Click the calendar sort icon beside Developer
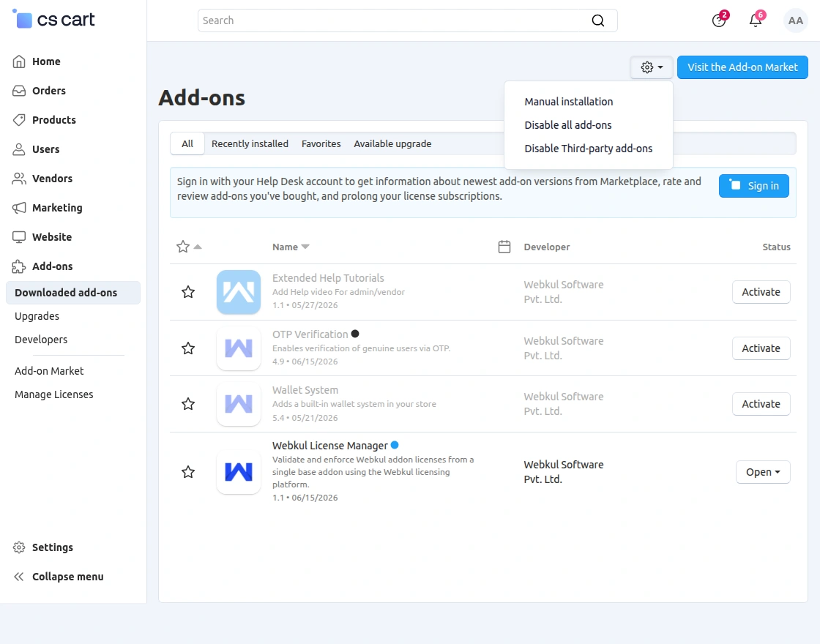The height and width of the screenshot is (644, 820). coord(504,247)
